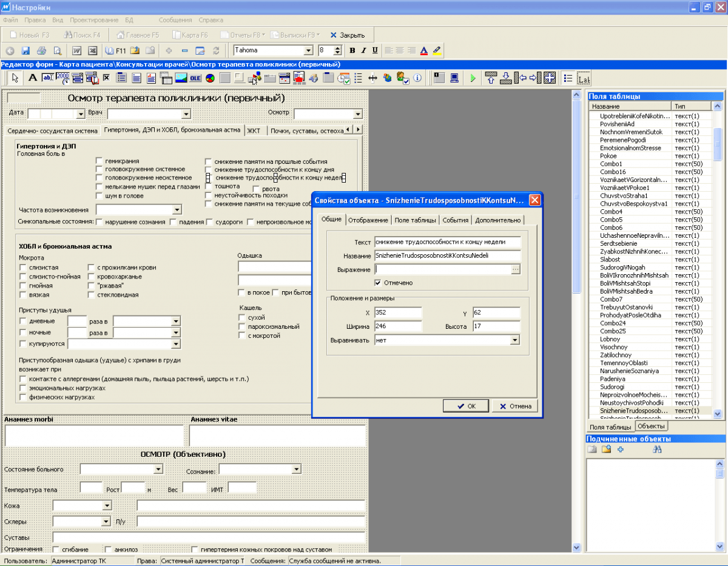Screen dimensions: 728x566
Task: Toggle the 'Отмечено' checkbox in dialog
Action: tap(379, 283)
